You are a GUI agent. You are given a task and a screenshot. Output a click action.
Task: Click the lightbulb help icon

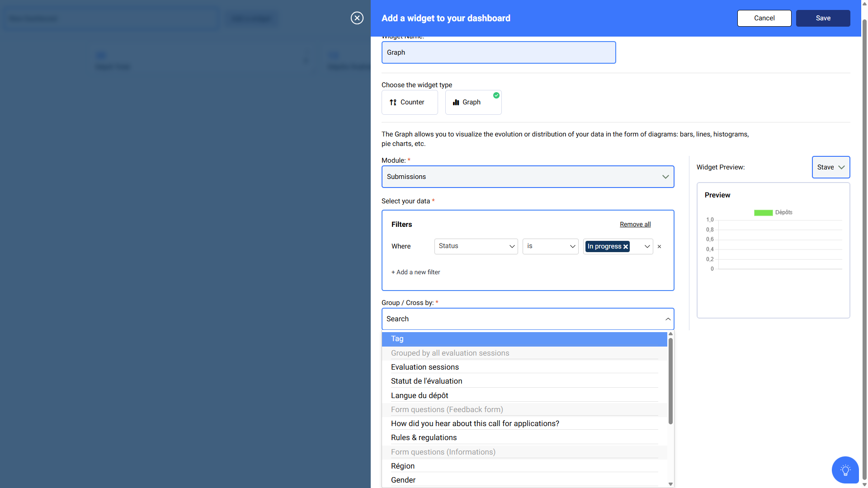(x=845, y=470)
